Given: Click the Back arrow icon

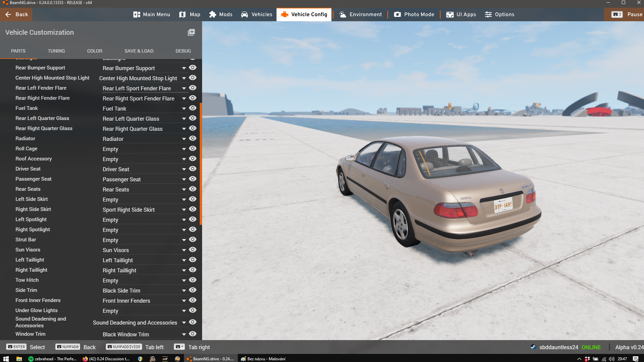Looking at the screenshot, I should (8, 14).
